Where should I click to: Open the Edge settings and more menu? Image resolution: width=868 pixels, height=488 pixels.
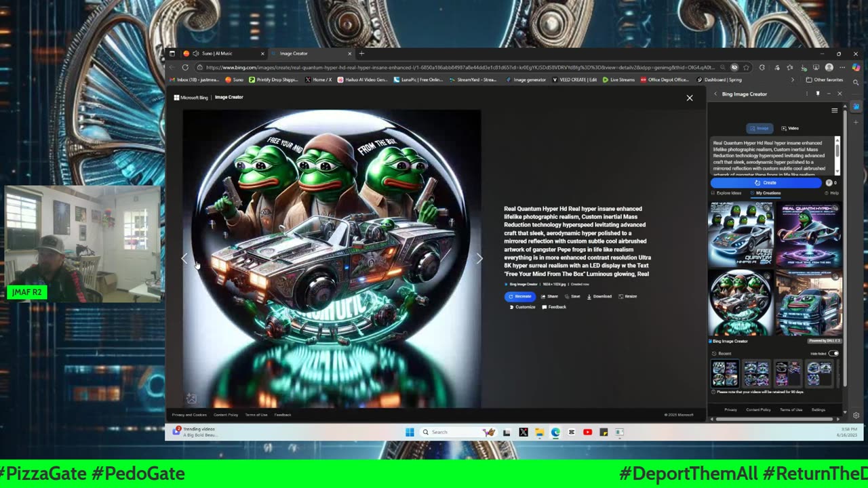pos(842,67)
